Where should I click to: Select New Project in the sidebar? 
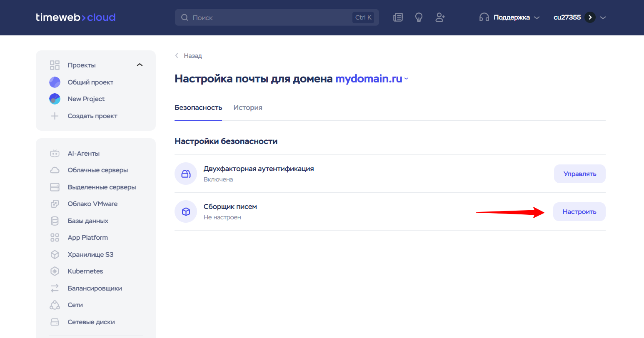click(x=86, y=99)
